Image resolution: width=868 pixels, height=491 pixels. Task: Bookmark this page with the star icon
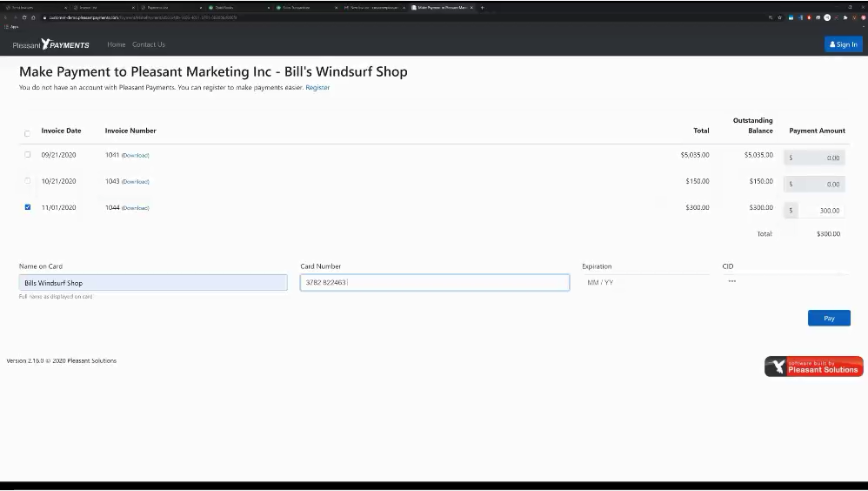coord(779,17)
